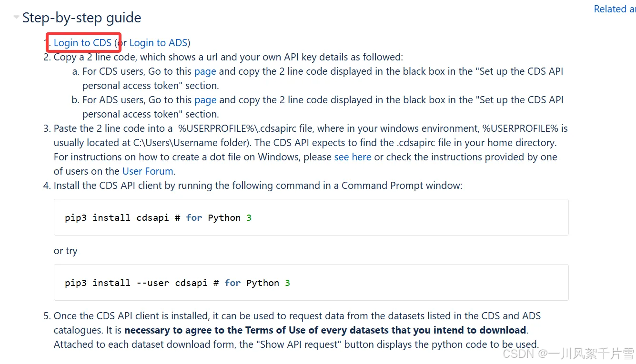Viewport: 636px width, 364px height.
Task: Open the "Login to ADS" link
Action: [x=159, y=42]
